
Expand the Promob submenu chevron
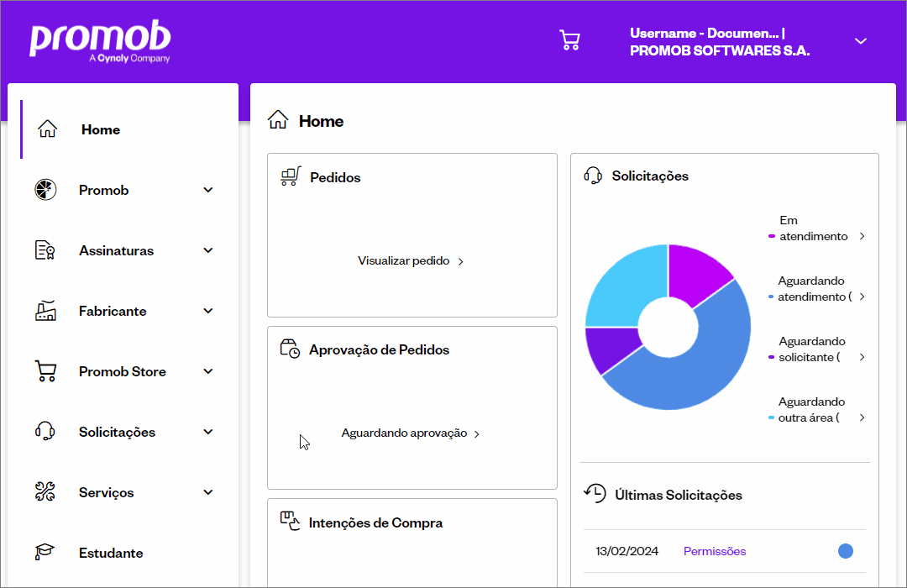[208, 190]
